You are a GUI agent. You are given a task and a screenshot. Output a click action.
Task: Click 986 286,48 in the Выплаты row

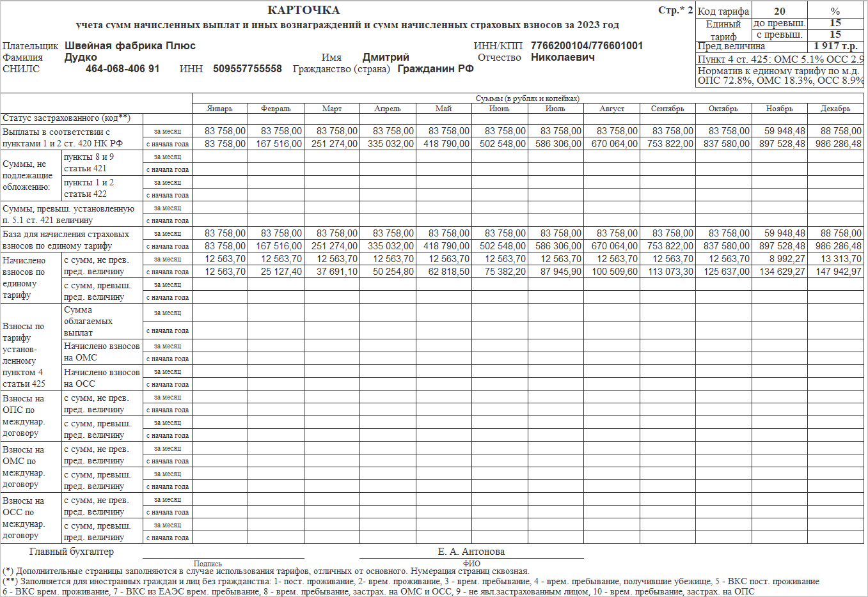click(x=838, y=144)
